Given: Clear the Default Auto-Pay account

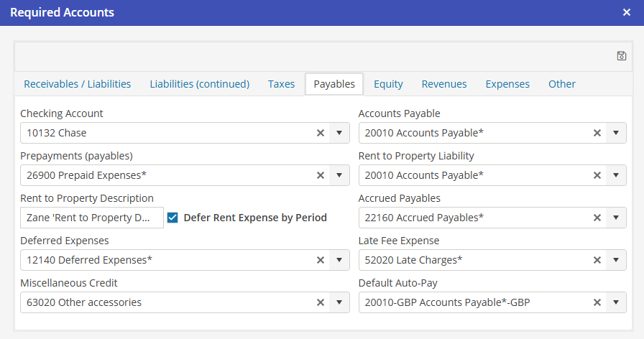Looking at the screenshot, I should pos(597,302).
